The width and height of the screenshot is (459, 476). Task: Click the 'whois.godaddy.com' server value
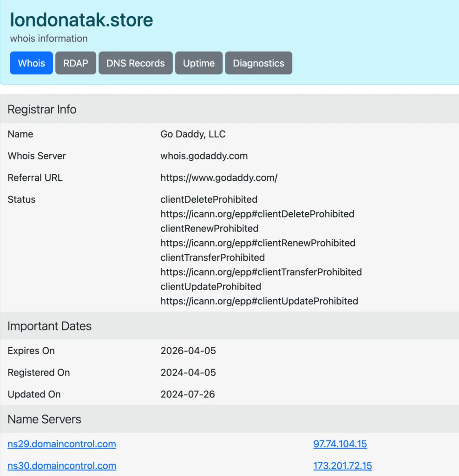(x=204, y=156)
